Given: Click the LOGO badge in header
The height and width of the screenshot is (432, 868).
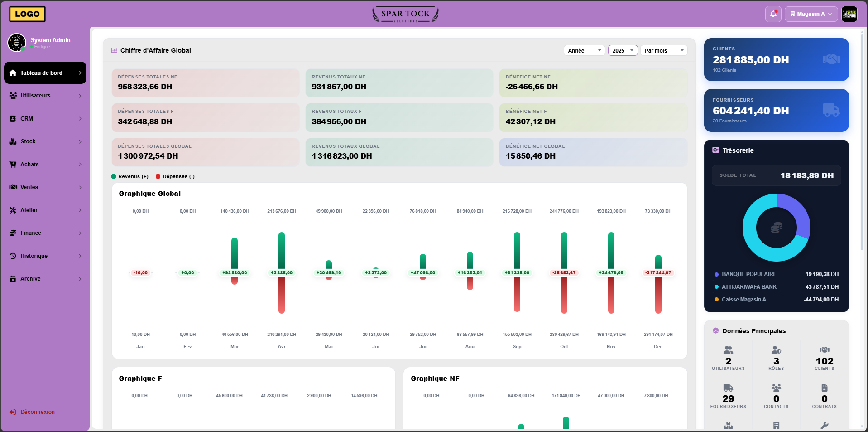Looking at the screenshot, I should (x=27, y=14).
